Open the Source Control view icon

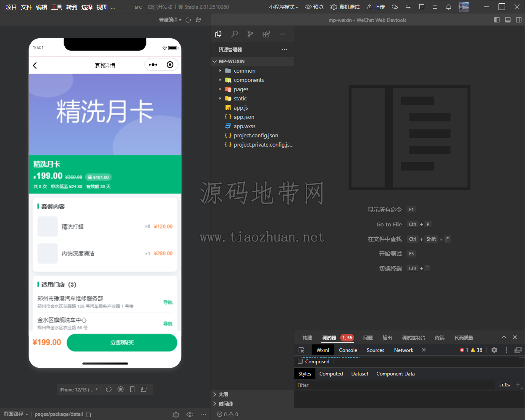click(x=250, y=34)
